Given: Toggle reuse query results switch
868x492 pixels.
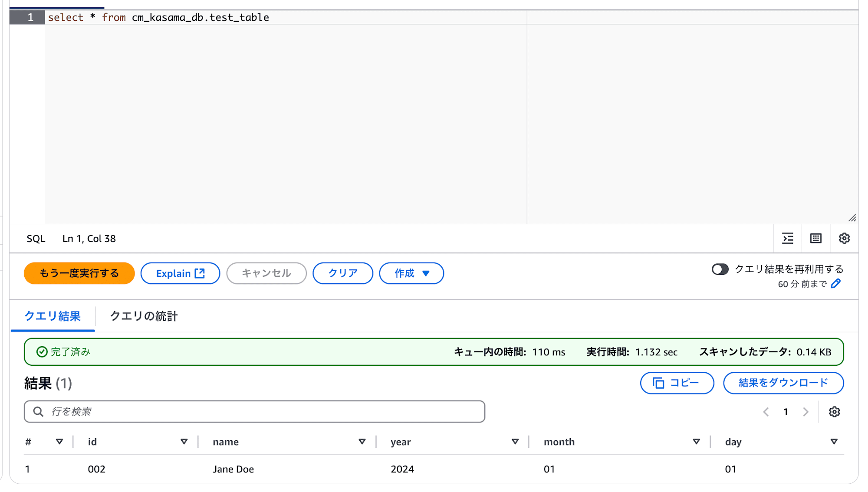Looking at the screenshot, I should [x=720, y=269].
